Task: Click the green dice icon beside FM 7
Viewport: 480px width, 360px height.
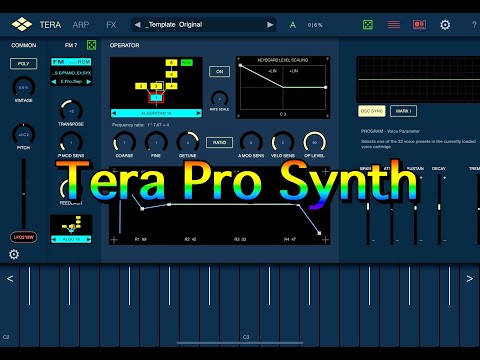Action: (91, 45)
